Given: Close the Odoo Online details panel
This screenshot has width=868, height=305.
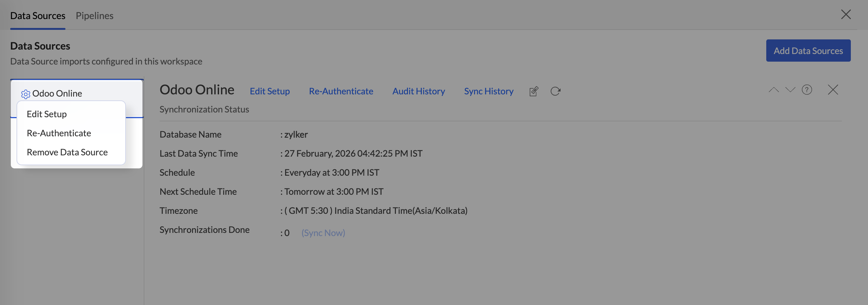Looking at the screenshot, I should [x=833, y=90].
